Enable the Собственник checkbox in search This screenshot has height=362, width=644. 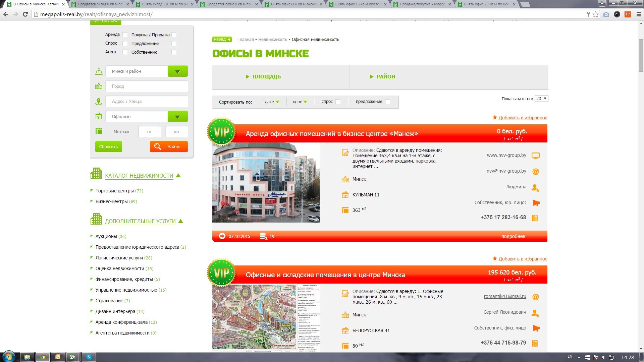point(174,52)
